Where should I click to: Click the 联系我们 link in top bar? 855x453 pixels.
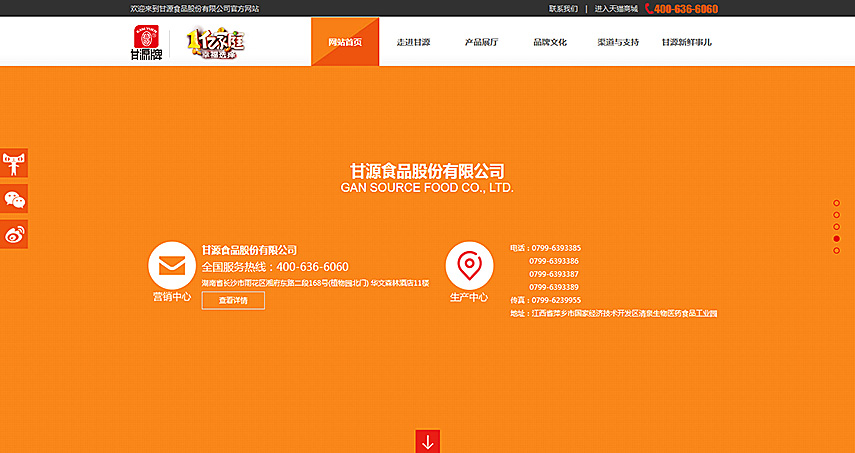563,9
